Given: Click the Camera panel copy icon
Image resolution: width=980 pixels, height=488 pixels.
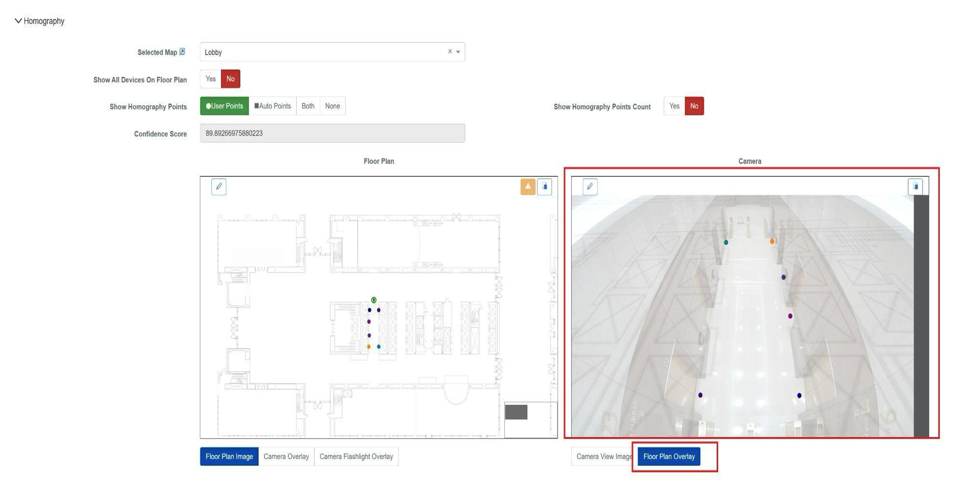Looking at the screenshot, I should click(915, 187).
